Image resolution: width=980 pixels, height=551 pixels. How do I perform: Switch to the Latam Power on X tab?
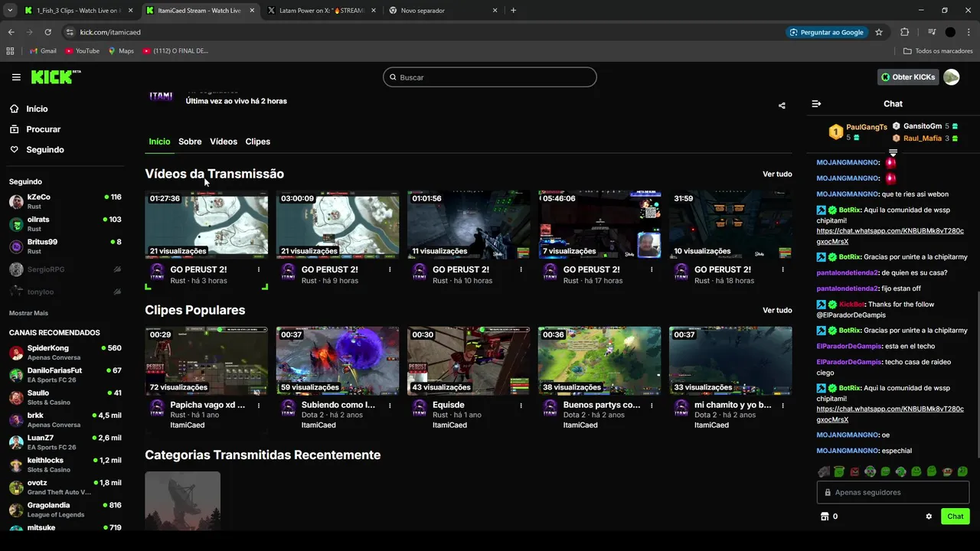click(x=322, y=11)
